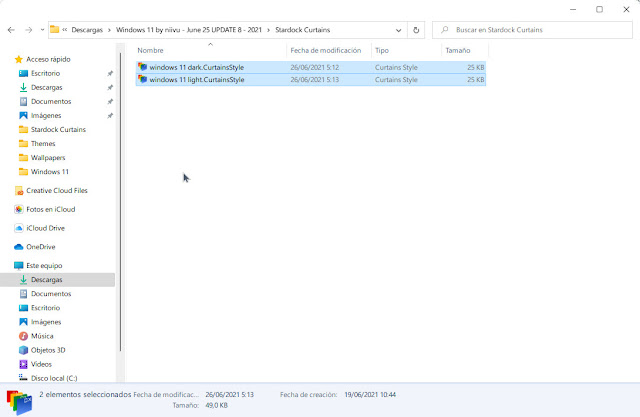
Task: Click the pin icon beside pinned Documentos
Action: 110,102
